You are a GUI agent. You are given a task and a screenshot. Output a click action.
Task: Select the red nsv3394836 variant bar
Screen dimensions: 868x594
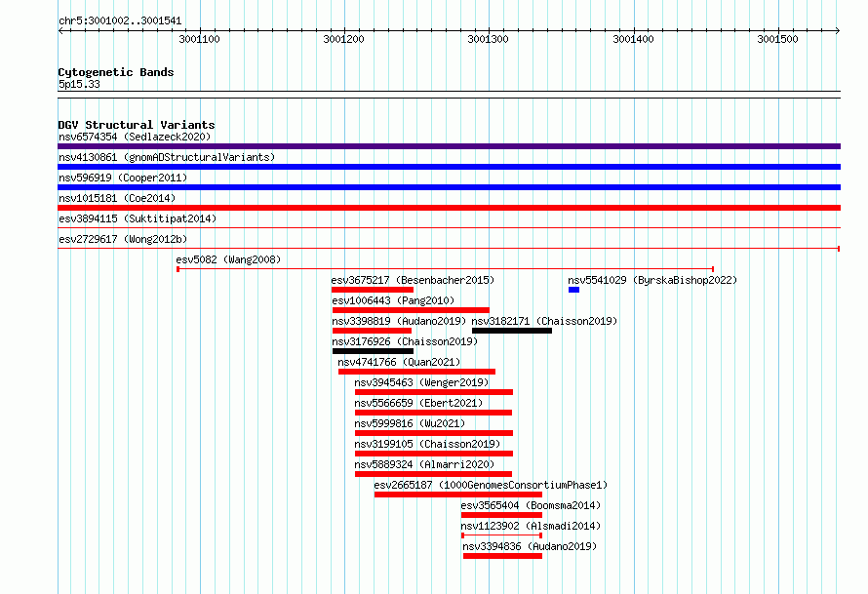[x=502, y=556]
